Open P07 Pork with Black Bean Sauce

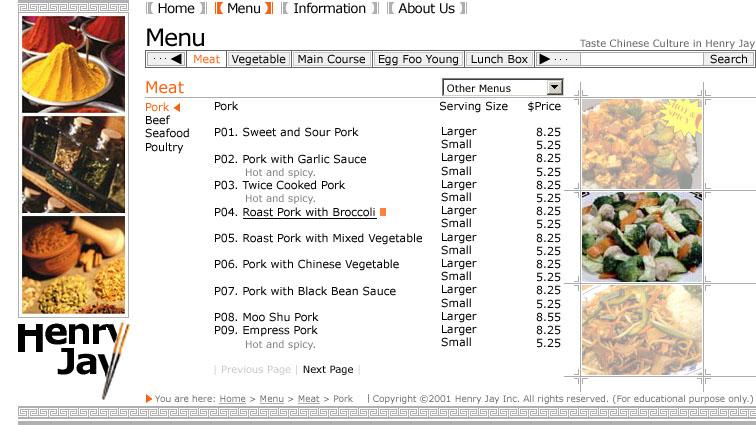(305, 291)
